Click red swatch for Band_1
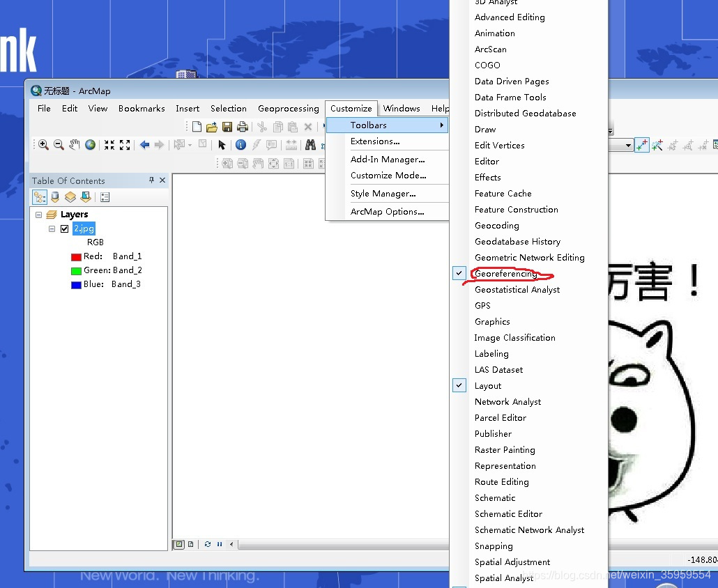 point(76,257)
